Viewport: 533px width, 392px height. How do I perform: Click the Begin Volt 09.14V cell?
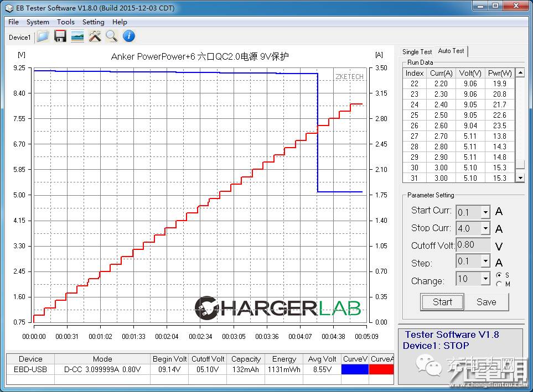click(169, 369)
